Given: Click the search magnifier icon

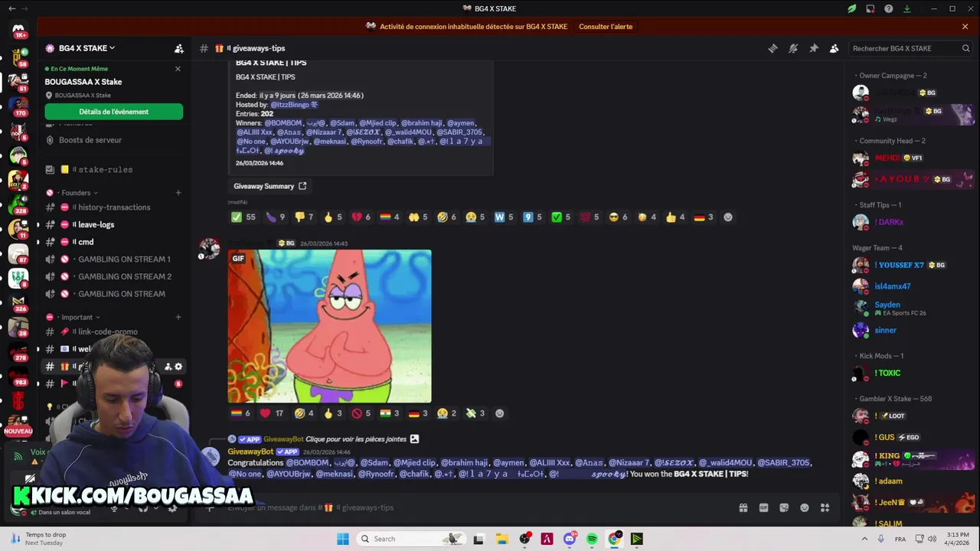Looking at the screenshot, I should coord(965,48).
